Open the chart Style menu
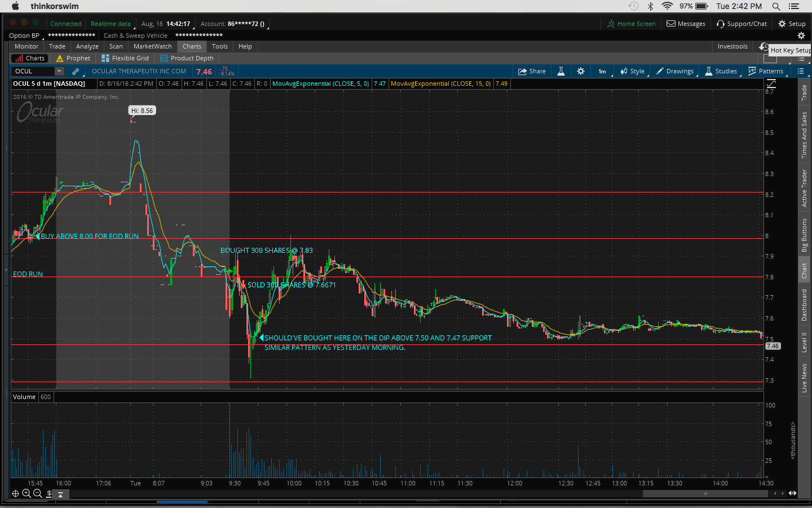This screenshot has height=508, width=812. click(x=632, y=71)
